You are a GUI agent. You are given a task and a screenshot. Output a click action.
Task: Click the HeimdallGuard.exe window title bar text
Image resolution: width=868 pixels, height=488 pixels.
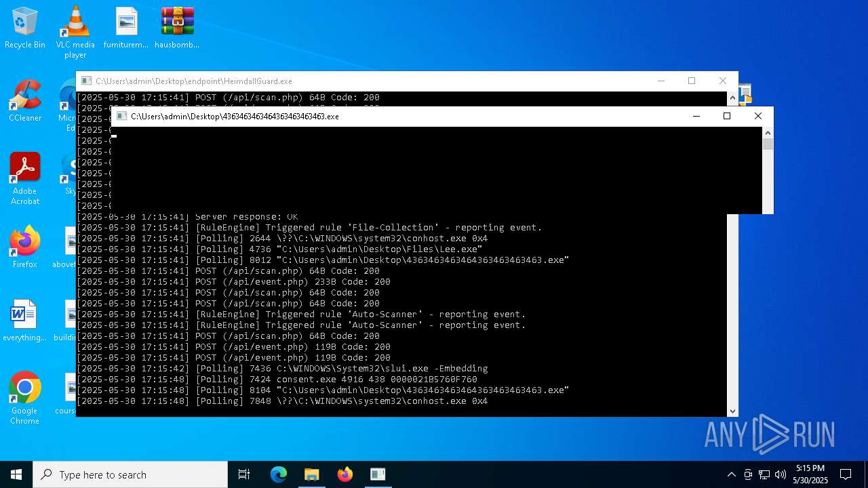[x=194, y=81]
